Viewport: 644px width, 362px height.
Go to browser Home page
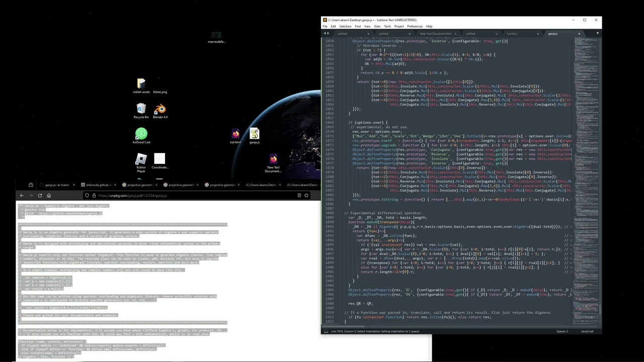(49, 196)
